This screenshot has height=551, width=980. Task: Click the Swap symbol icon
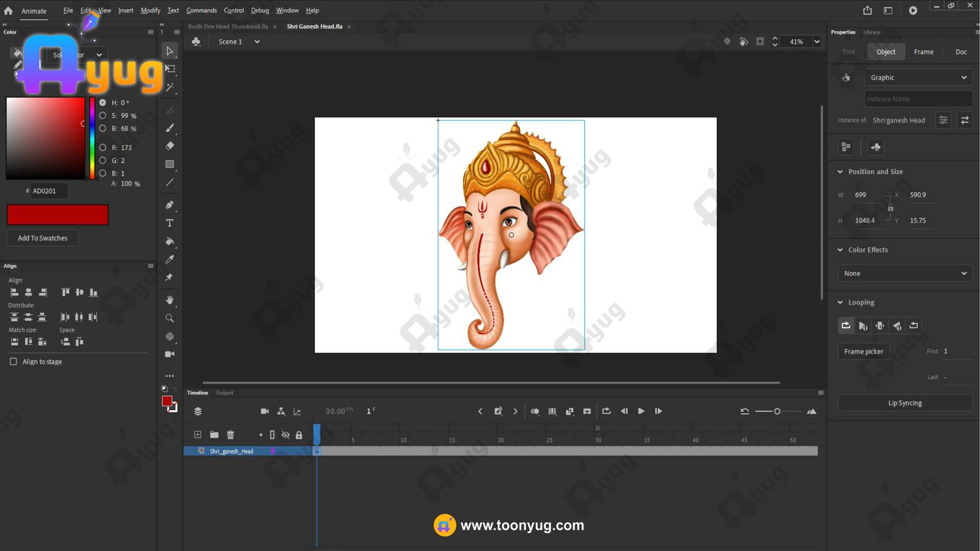pos(965,120)
